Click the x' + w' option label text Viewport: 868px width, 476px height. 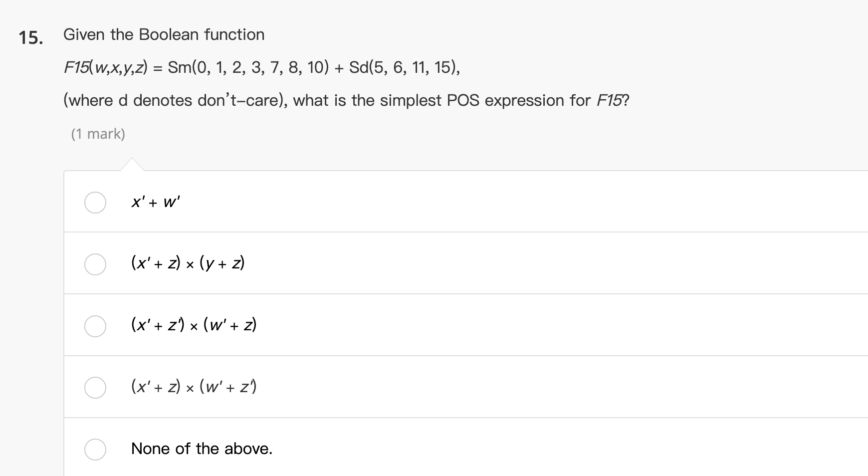[155, 203]
